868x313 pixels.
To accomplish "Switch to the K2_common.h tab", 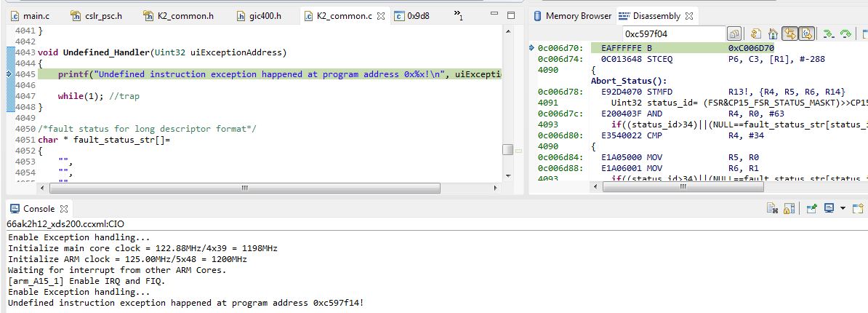I will (x=177, y=16).
